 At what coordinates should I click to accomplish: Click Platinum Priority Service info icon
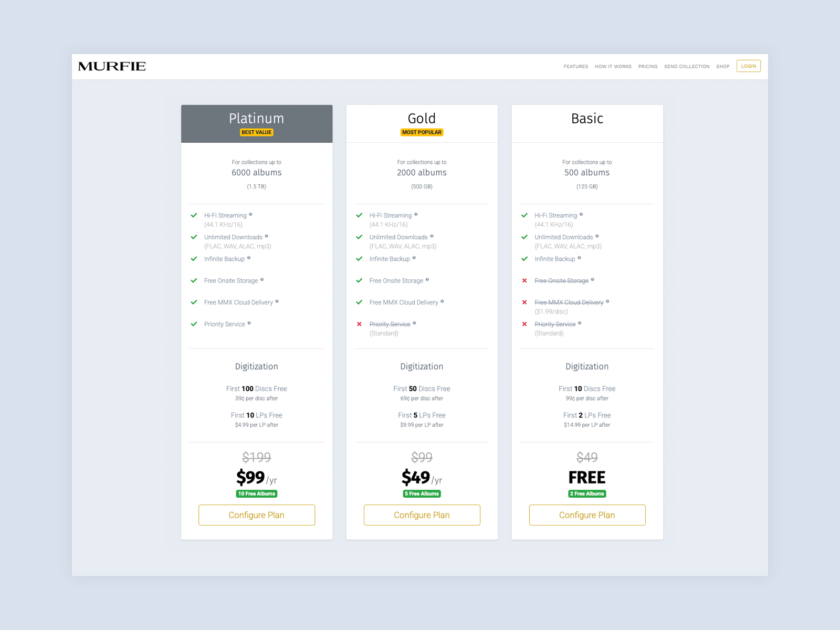click(249, 323)
